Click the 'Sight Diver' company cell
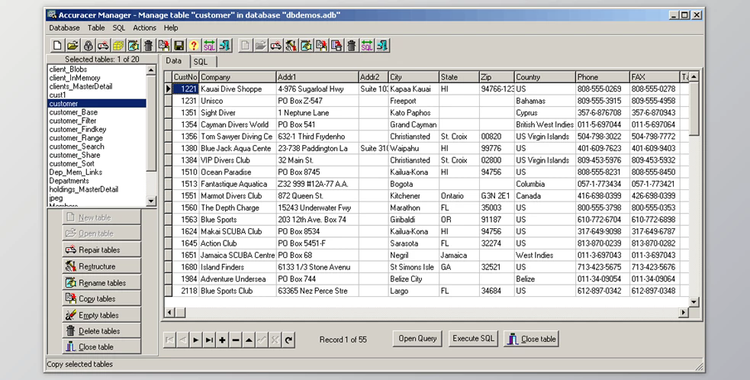The height and width of the screenshot is (380, 750). click(238, 113)
